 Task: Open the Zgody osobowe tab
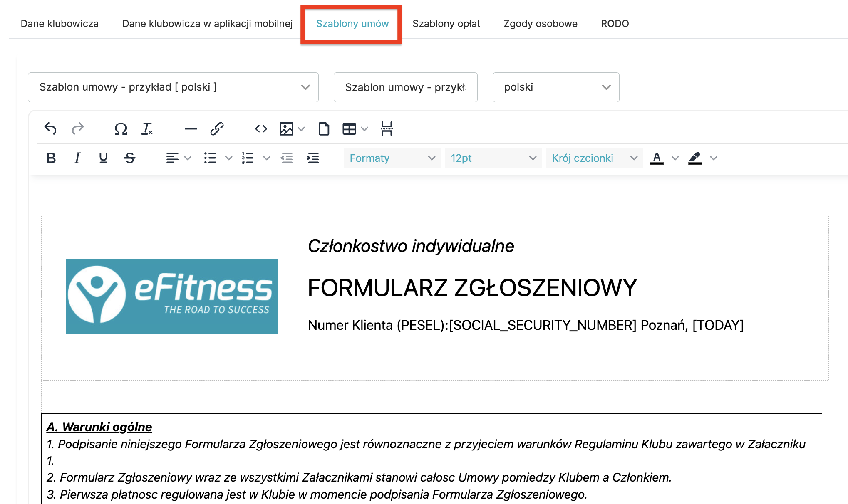click(540, 24)
